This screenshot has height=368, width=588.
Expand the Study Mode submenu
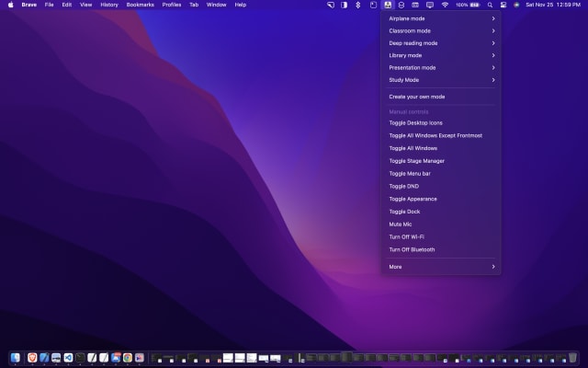click(x=441, y=80)
